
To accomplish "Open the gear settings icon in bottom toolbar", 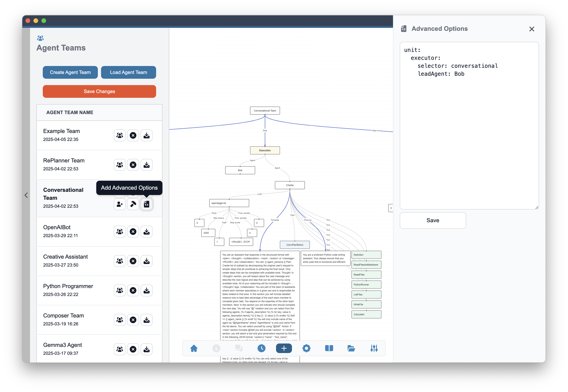I will (x=306, y=348).
